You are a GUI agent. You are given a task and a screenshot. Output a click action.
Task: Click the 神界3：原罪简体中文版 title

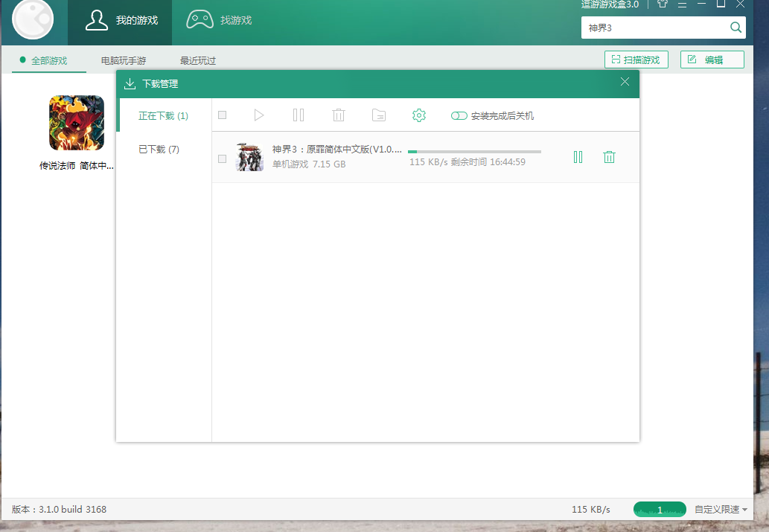click(337, 150)
